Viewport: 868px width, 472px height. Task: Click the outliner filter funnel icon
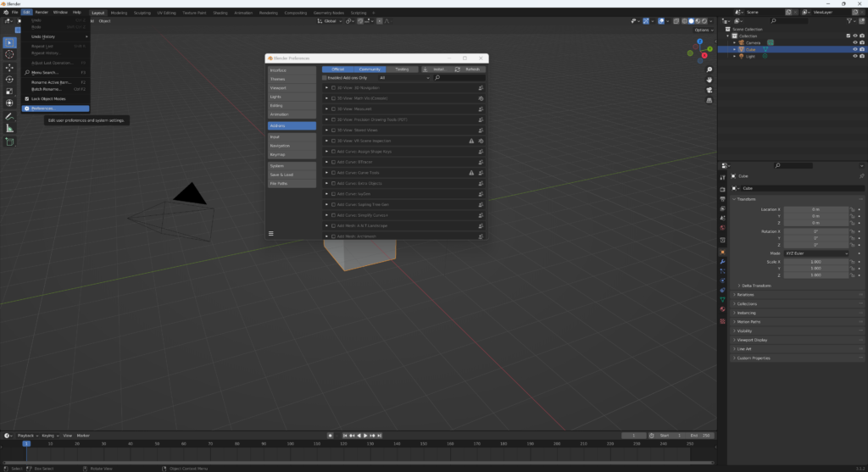click(x=849, y=21)
